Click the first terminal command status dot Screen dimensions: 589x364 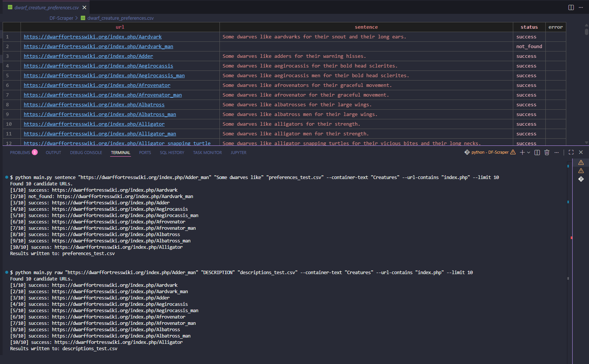pos(7,177)
